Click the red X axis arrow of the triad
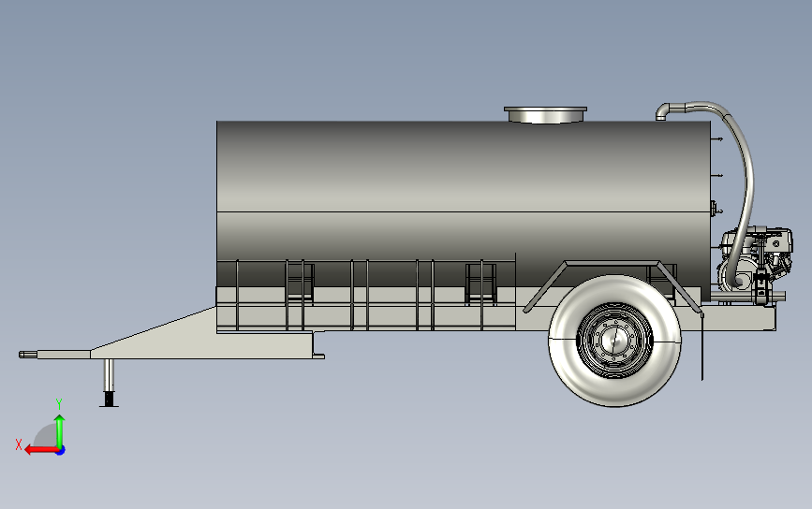This screenshot has width=812, height=509. click(x=41, y=450)
